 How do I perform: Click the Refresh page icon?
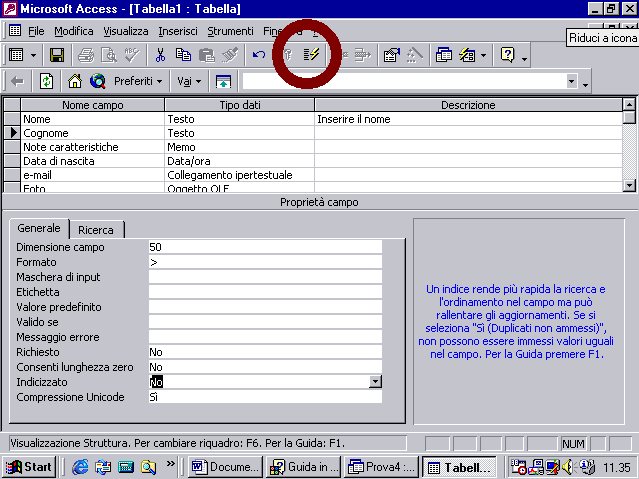tap(46, 82)
